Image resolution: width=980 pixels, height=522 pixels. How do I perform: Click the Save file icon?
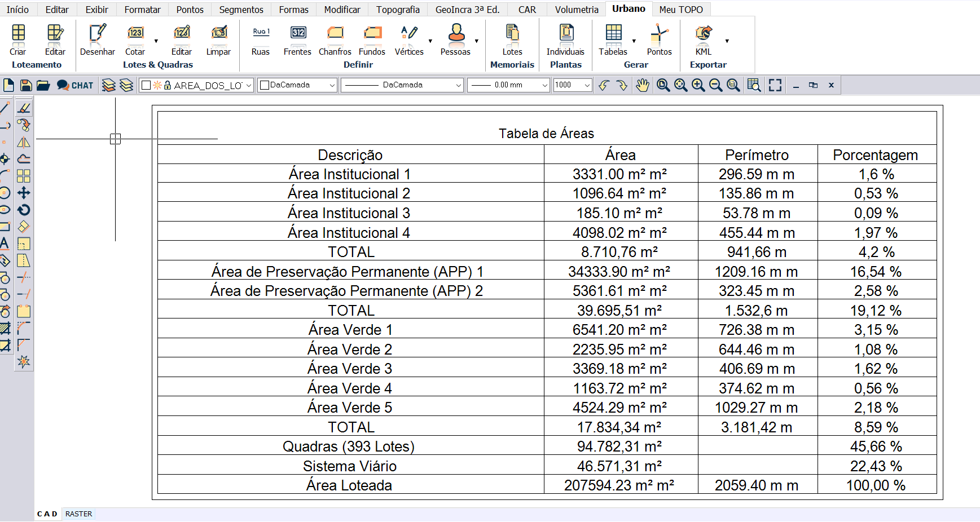pos(26,85)
